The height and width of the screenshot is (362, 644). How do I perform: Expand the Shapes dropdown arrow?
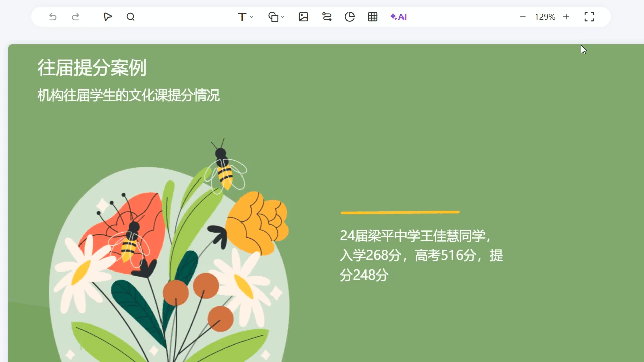(283, 17)
